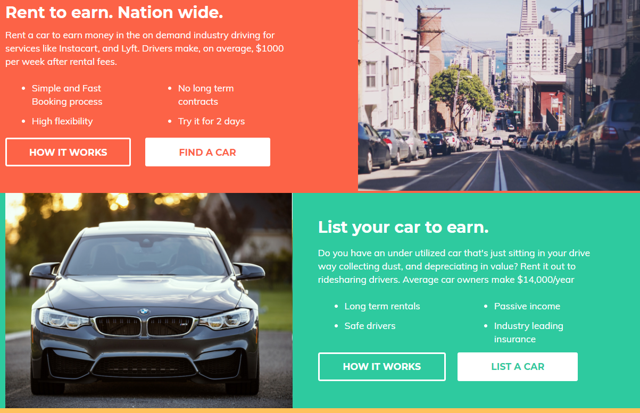Screen dimensions: 640x413
Task: Click the 'Rent to earn. Nation wide.' heading
Action: point(114,13)
